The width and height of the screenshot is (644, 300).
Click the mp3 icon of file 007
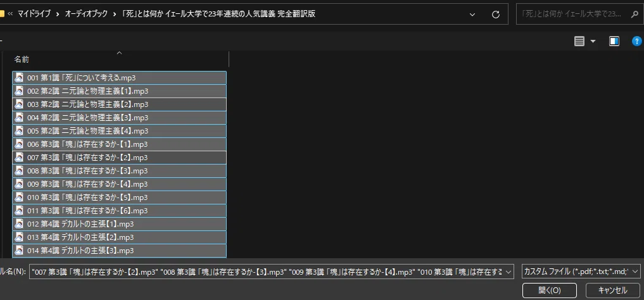click(19, 157)
